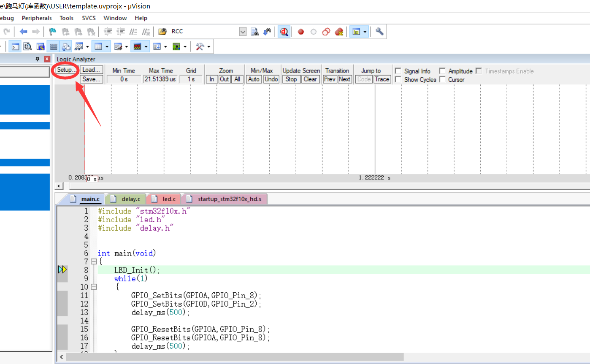Comment out the selection icon
This screenshot has height=364, width=590.
pyautogui.click(x=133, y=32)
